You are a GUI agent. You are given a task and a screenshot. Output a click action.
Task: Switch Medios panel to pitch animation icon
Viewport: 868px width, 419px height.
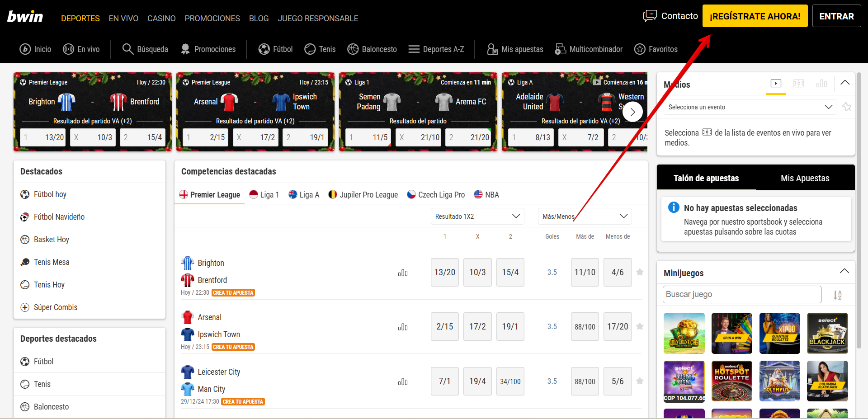pos(799,84)
